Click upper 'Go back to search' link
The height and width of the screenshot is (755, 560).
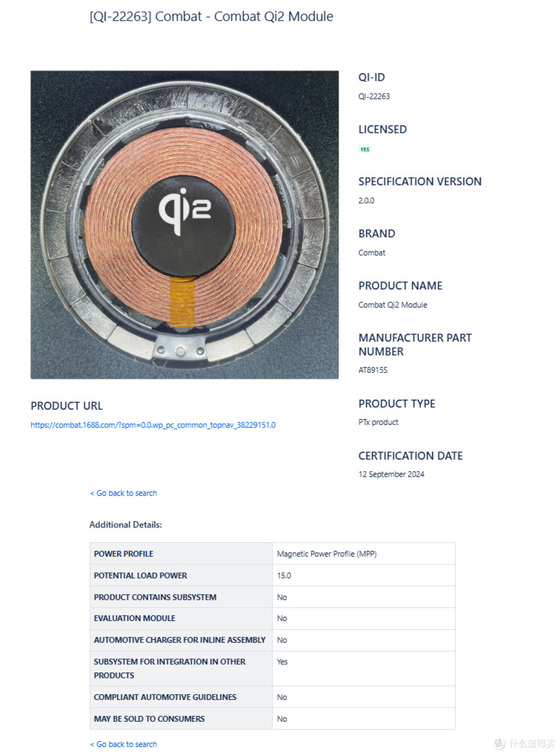123,493
